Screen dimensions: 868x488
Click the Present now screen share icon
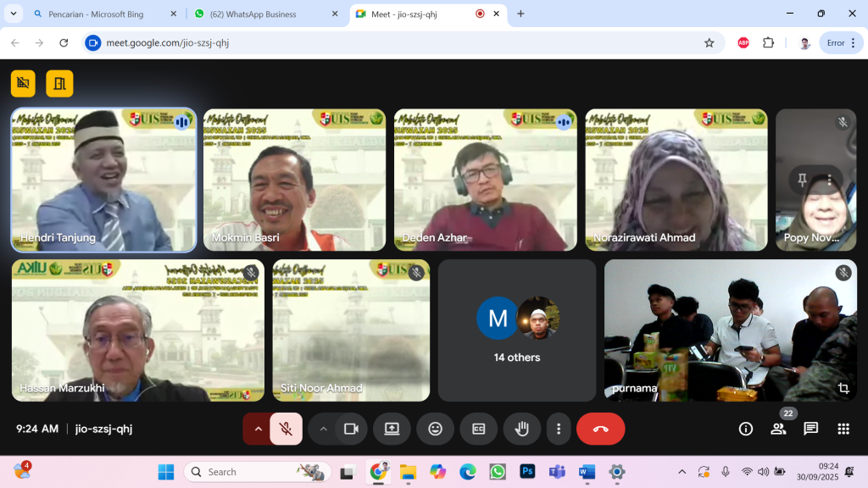(x=392, y=429)
